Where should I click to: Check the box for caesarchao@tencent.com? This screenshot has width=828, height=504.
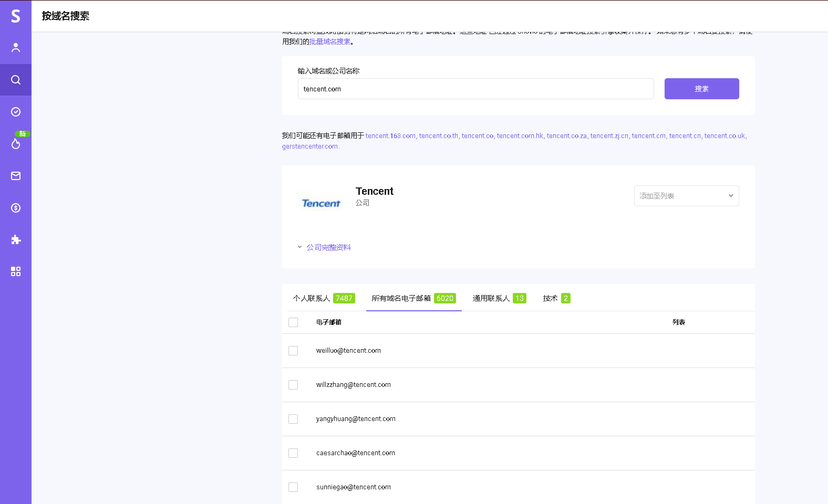[x=293, y=453]
